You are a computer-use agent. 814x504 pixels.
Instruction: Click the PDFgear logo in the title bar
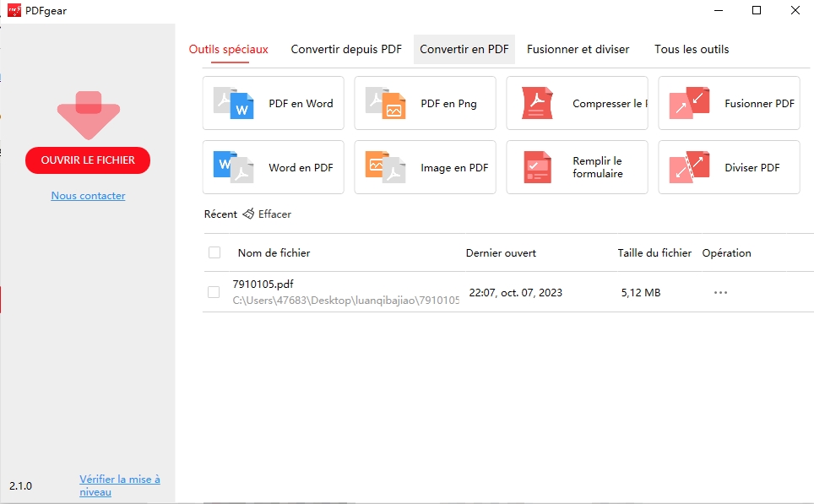tap(13, 10)
